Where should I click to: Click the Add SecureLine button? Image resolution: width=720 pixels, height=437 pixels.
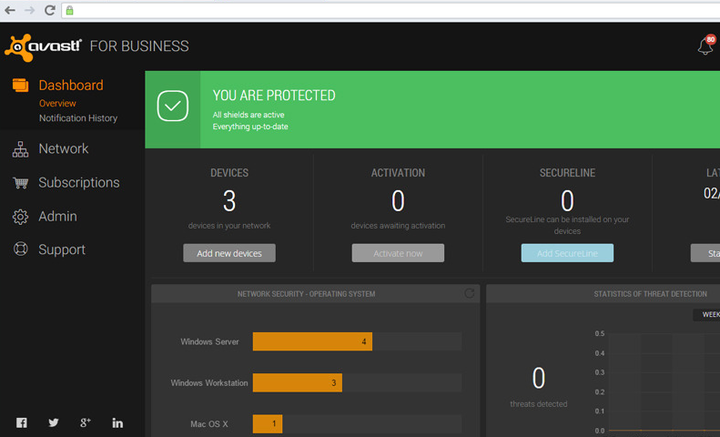(x=567, y=253)
